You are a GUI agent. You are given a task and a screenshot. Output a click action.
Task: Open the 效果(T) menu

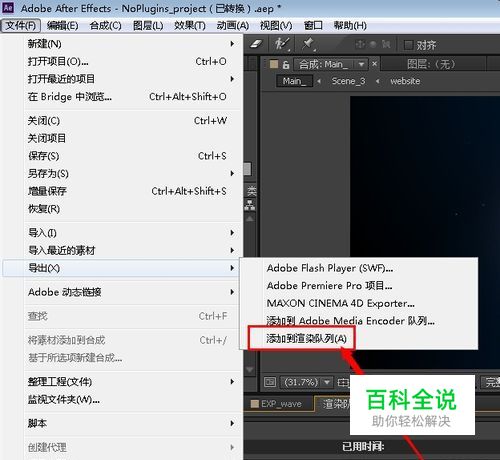tap(190, 25)
